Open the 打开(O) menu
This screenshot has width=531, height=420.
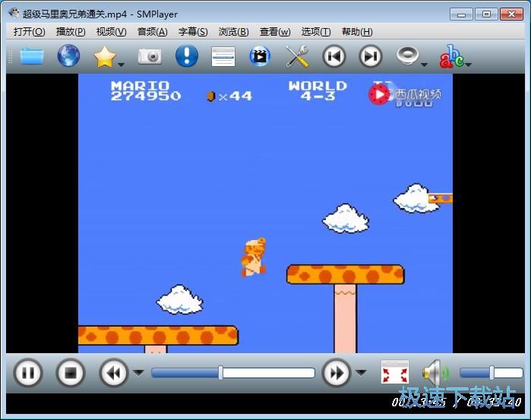29,31
